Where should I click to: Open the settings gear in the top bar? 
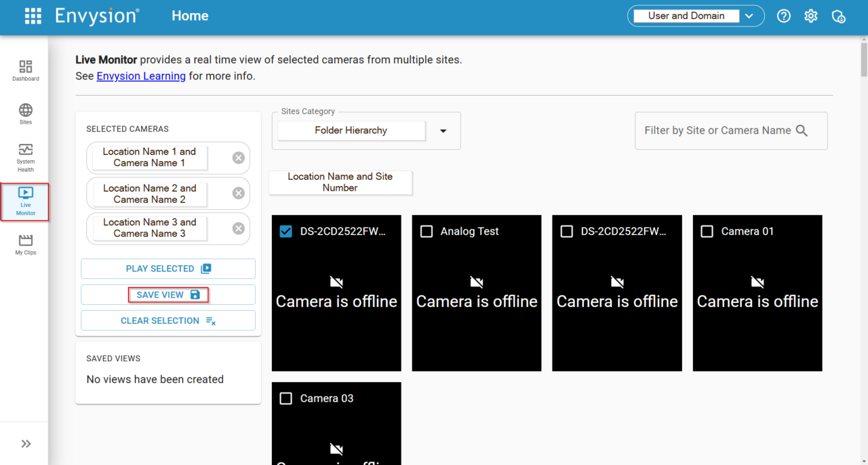click(x=810, y=16)
